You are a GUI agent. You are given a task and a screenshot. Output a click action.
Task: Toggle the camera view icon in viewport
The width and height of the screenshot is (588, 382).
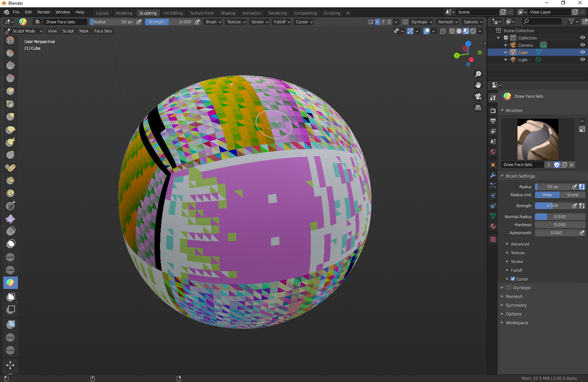click(478, 96)
